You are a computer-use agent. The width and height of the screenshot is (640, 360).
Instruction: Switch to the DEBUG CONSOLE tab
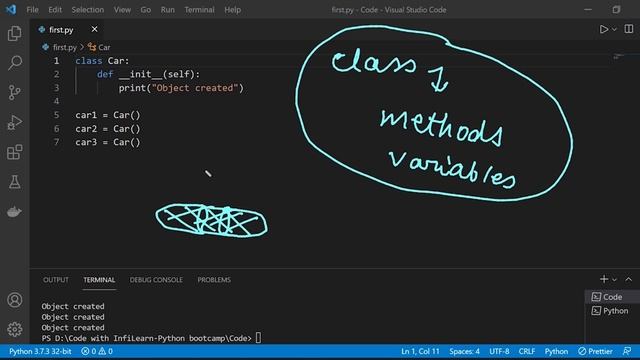click(156, 280)
